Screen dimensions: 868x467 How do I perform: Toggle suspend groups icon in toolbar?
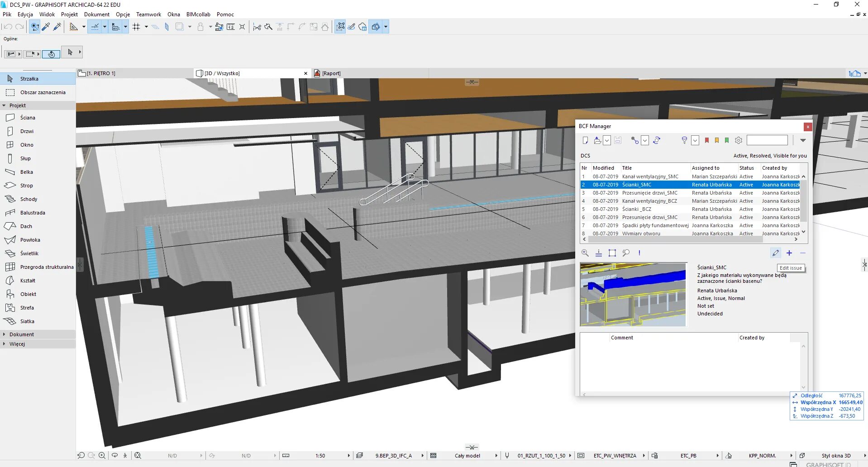click(x=340, y=27)
